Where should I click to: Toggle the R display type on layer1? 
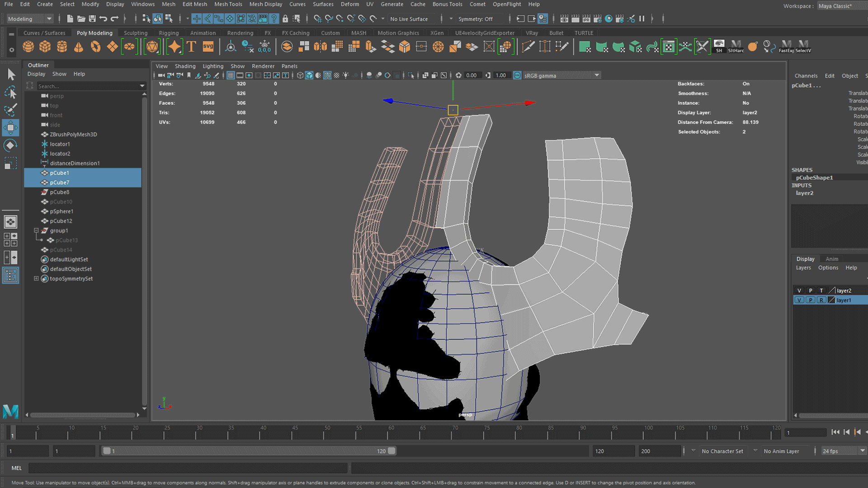[x=821, y=300]
